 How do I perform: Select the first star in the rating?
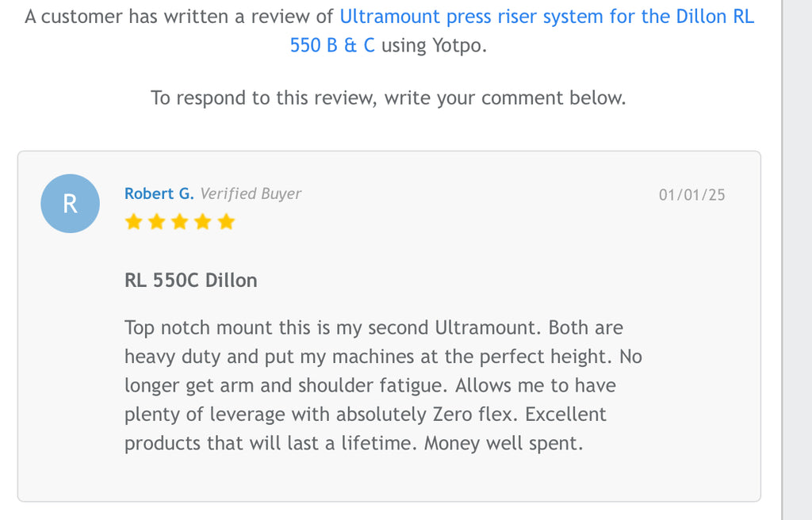click(x=133, y=222)
